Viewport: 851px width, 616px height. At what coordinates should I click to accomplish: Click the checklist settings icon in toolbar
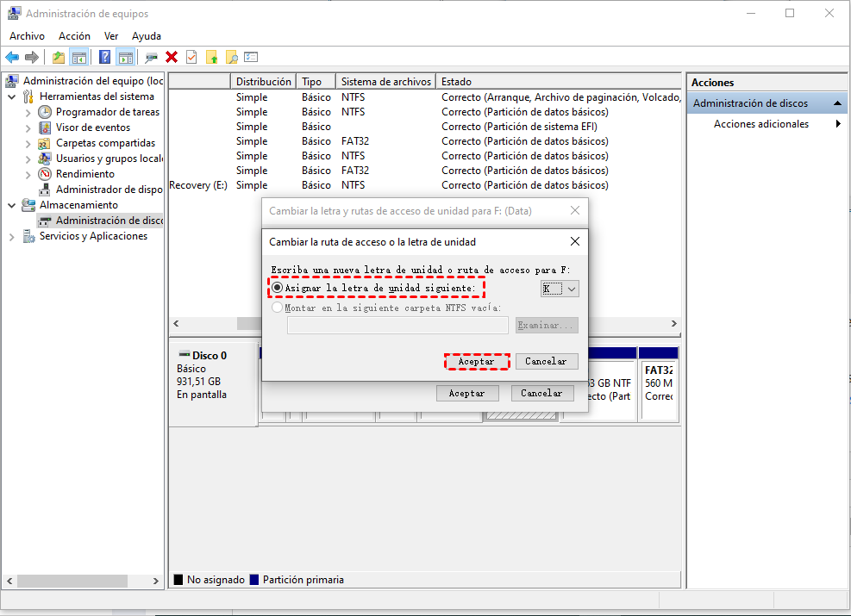(251, 57)
